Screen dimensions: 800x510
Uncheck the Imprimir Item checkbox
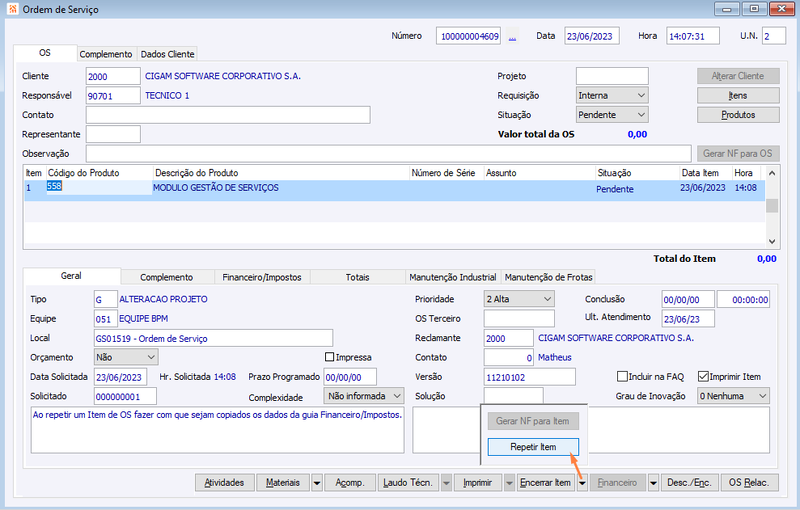[703, 376]
